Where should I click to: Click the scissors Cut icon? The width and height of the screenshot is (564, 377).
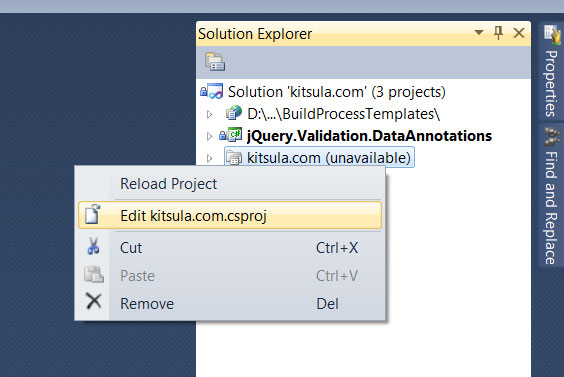94,247
